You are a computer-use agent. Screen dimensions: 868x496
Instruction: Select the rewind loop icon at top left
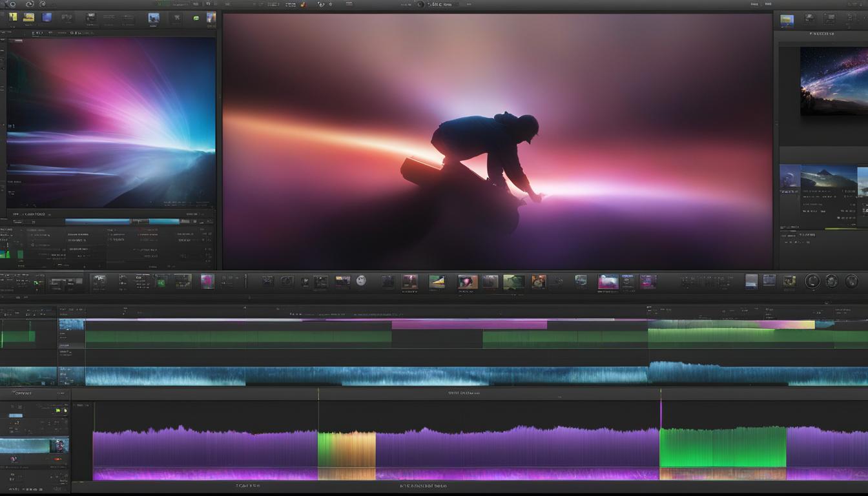pos(28,5)
